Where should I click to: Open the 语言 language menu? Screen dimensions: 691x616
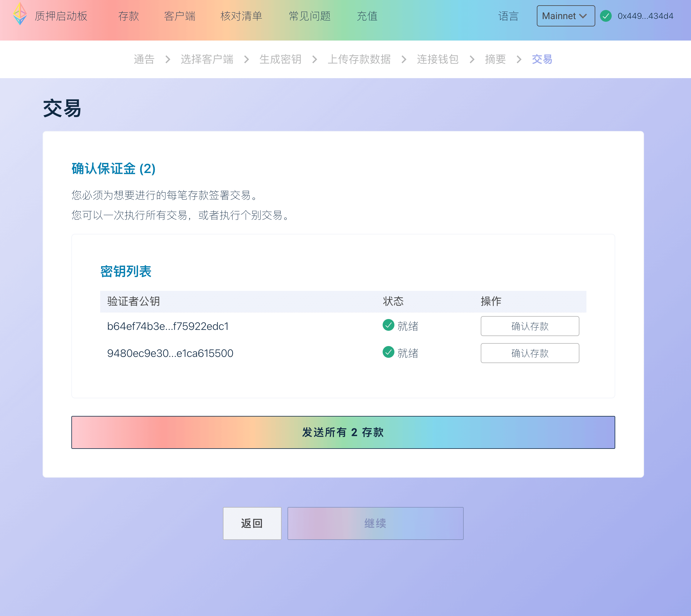508,16
